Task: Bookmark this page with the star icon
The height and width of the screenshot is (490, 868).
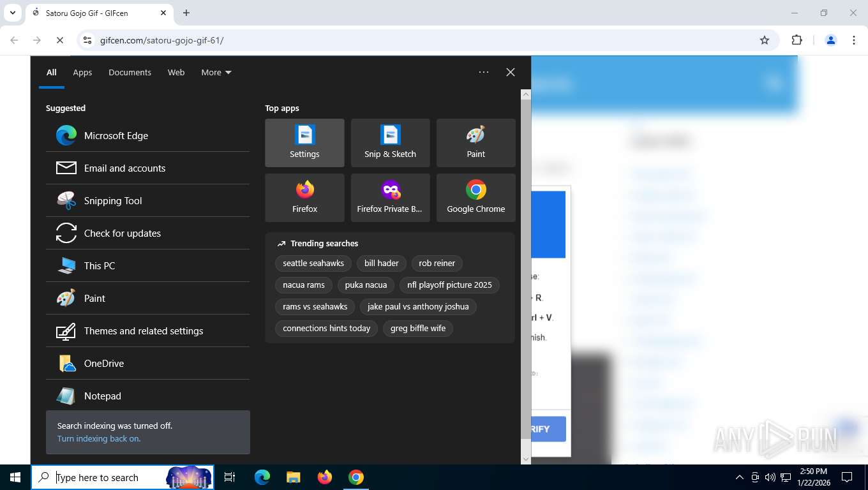Action: (765, 40)
